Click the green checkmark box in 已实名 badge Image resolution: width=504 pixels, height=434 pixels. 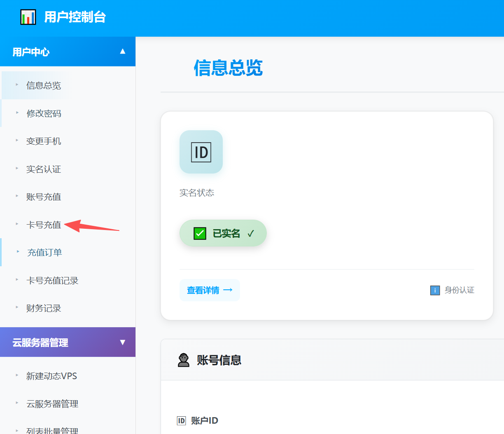coord(200,234)
